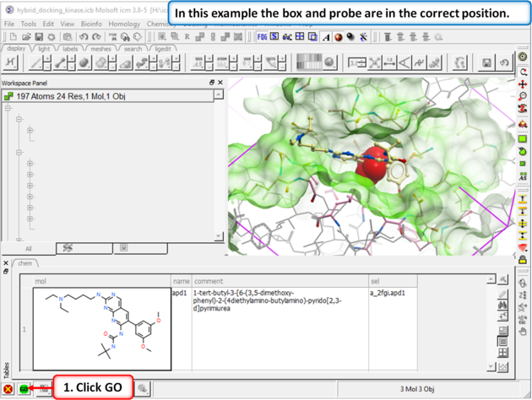This screenshot has width=532, height=400.
Task: Click the undo arrow in main toolbar
Action: point(83,37)
